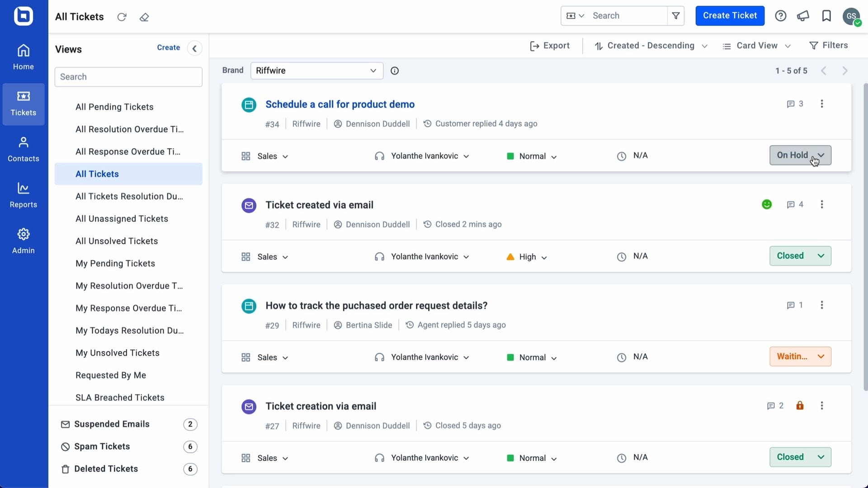Click the search filter funnel icon
Screen dimensions: 868x488
676,16
